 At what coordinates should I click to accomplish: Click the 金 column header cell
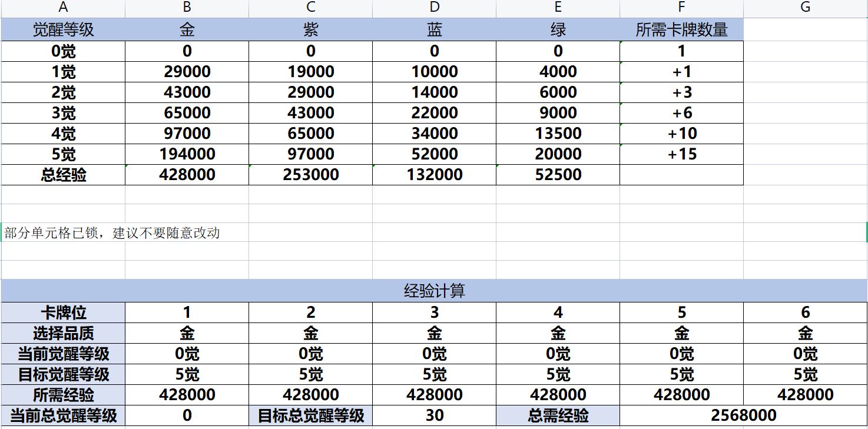[187, 30]
